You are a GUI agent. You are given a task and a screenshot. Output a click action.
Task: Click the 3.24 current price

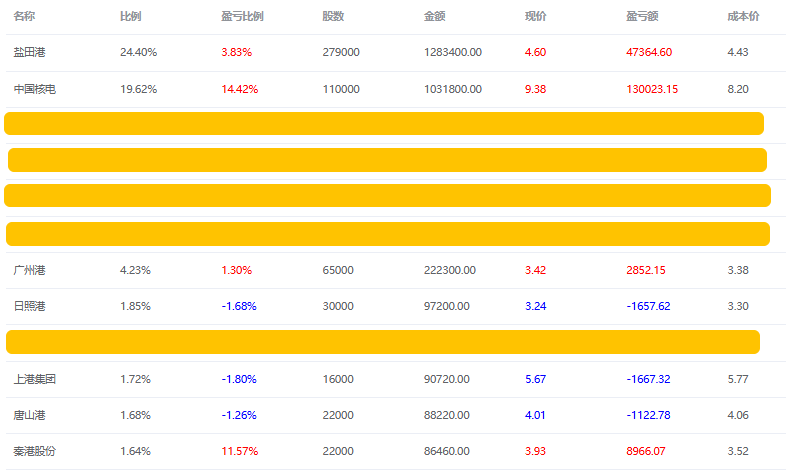[x=535, y=306]
